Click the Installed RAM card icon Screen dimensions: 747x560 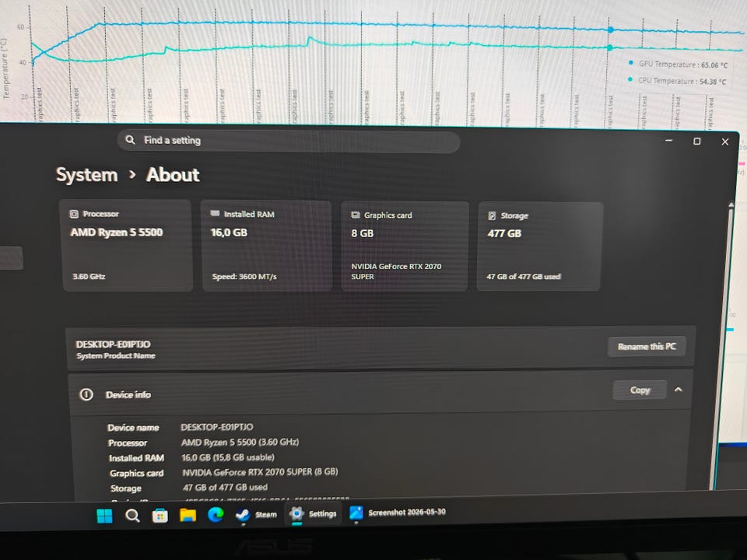215,213
